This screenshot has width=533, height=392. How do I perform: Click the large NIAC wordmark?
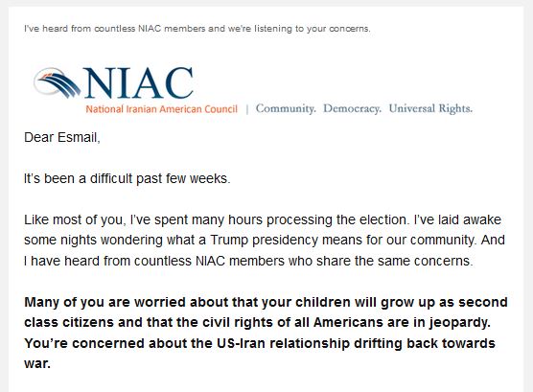pos(139,82)
